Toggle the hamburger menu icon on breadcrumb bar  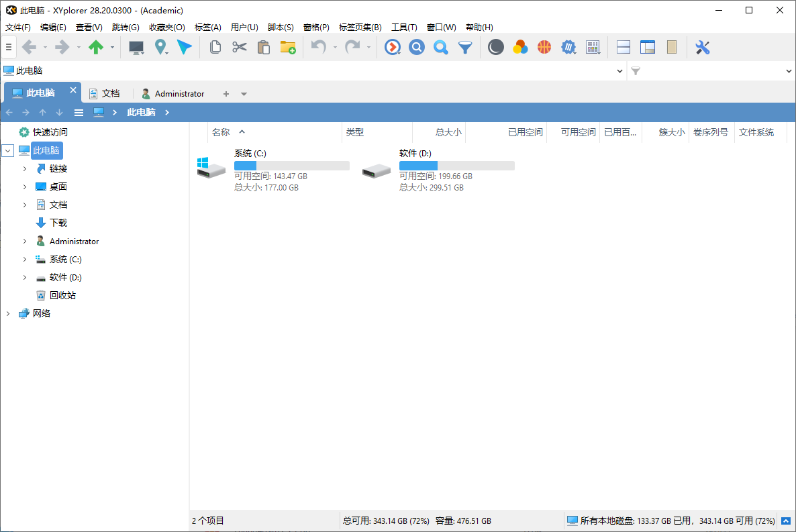[x=79, y=112]
